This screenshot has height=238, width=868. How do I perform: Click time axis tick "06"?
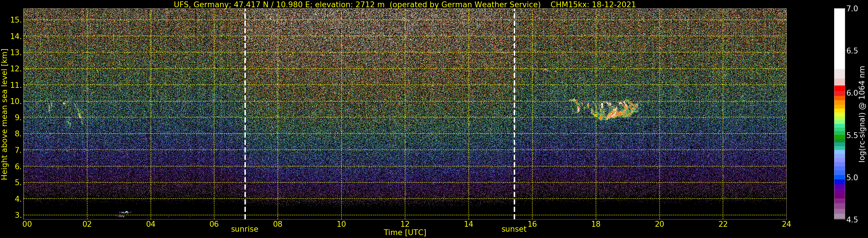coord(214,224)
